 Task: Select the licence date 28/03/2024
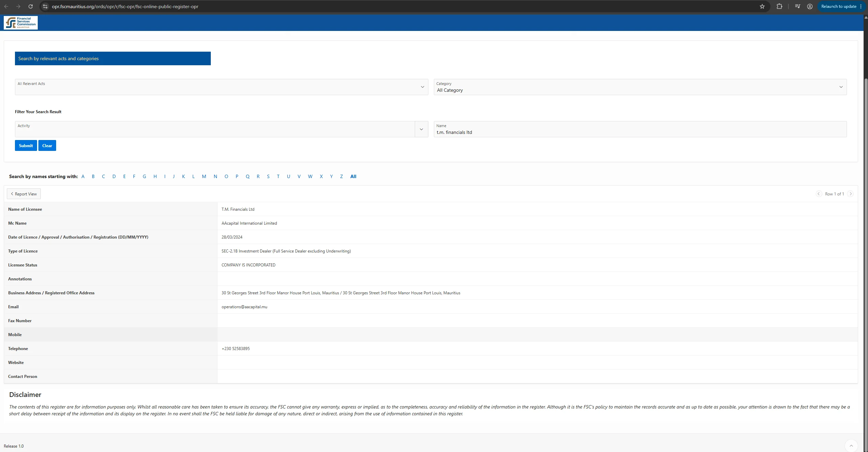(232, 237)
